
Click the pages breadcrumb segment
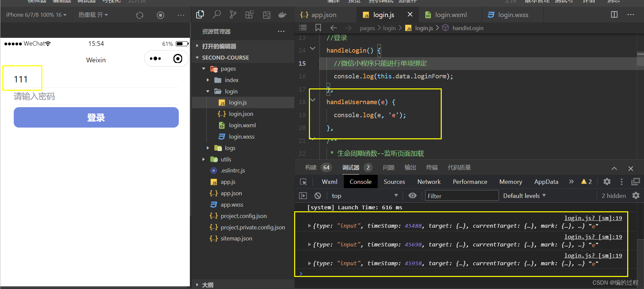pos(367,28)
